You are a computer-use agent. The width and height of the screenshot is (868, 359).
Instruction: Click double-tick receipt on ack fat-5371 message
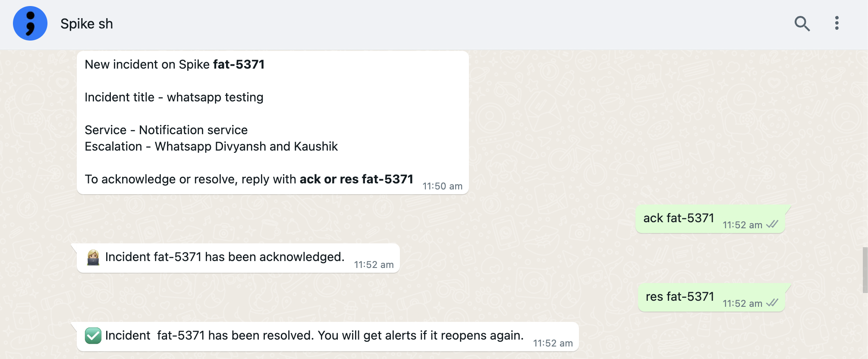(772, 224)
